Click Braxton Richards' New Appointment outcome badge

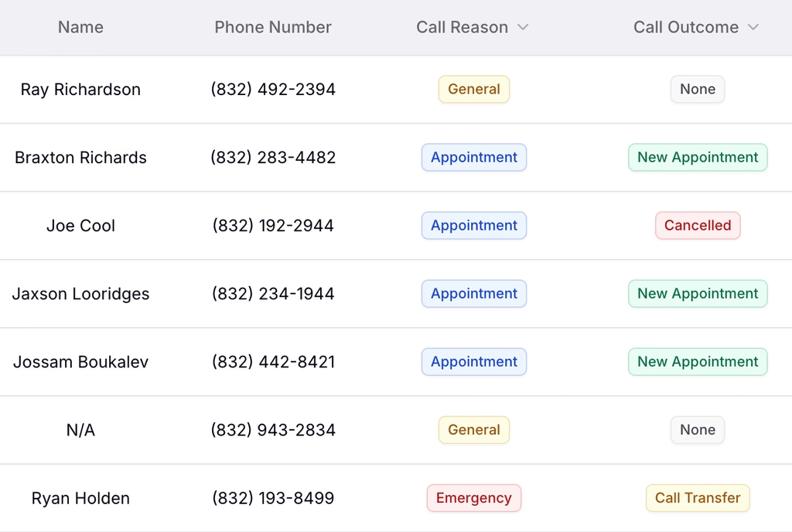[x=698, y=158]
